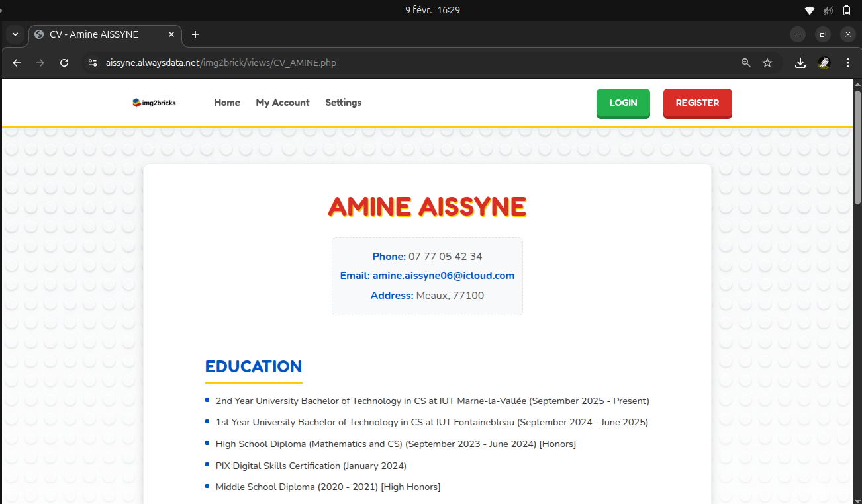Click the browser profile avatar icon
Screen dimensions: 862x504
coord(824,63)
